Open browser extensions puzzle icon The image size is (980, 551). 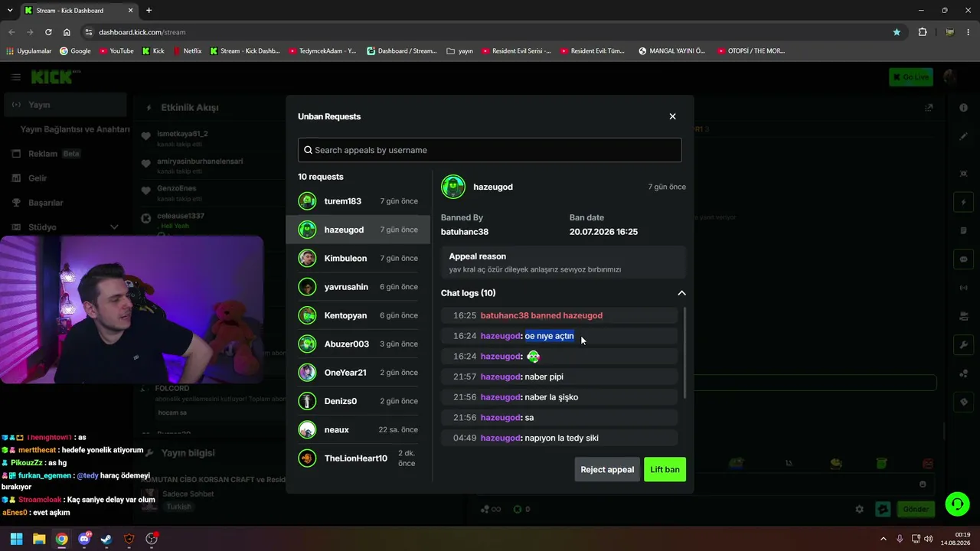(x=923, y=32)
